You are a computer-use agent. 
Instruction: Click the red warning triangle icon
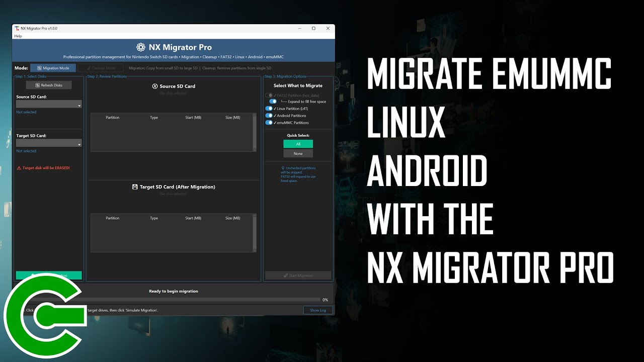click(19, 168)
